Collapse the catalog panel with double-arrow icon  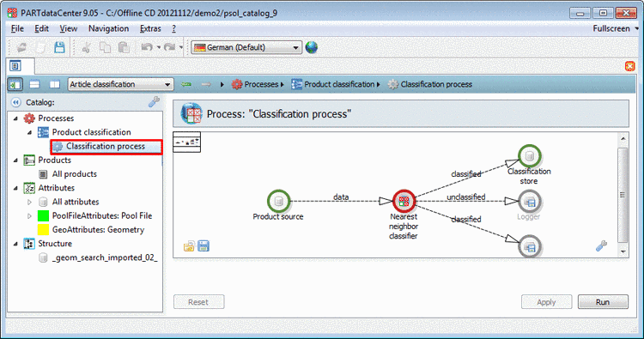point(16,102)
